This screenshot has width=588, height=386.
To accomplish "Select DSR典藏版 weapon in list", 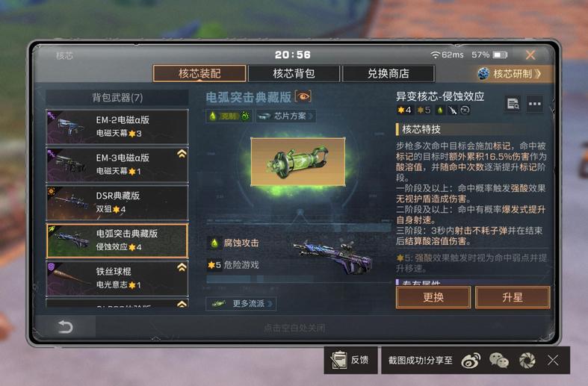I will tap(117, 202).
